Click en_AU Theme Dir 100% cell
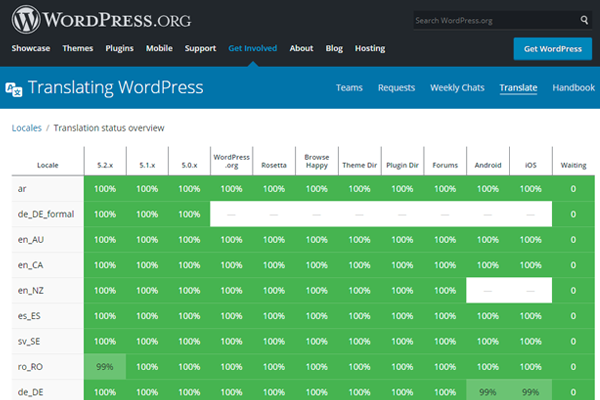The height and width of the screenshot is (400, 600). pos(359,240)
